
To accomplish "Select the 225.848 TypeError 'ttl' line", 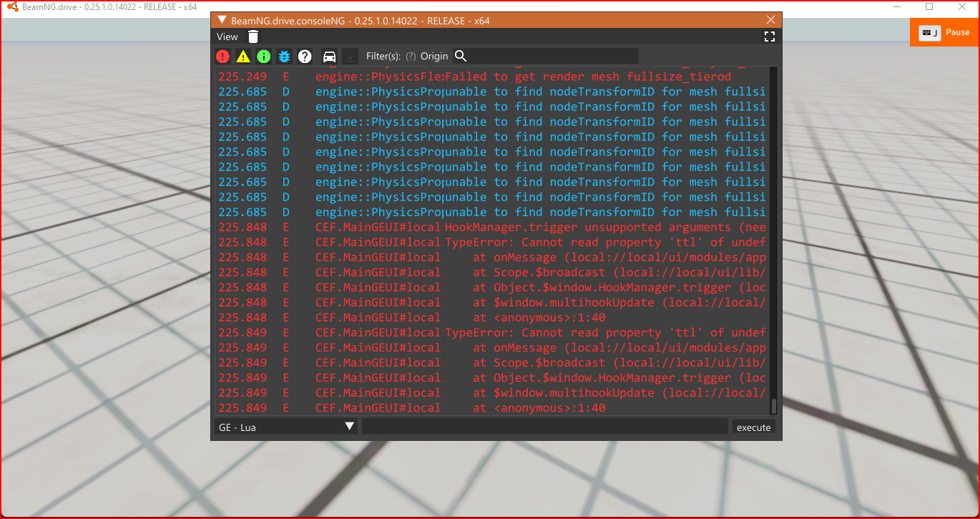I will point(492,242).
